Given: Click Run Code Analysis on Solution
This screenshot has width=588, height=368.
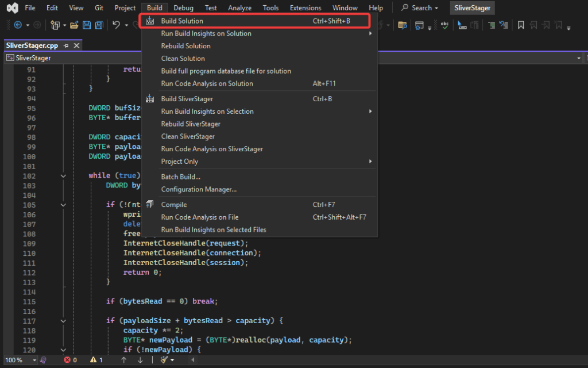Looking at the screenshot, I should pyautogui.click(x=260, y=83).
